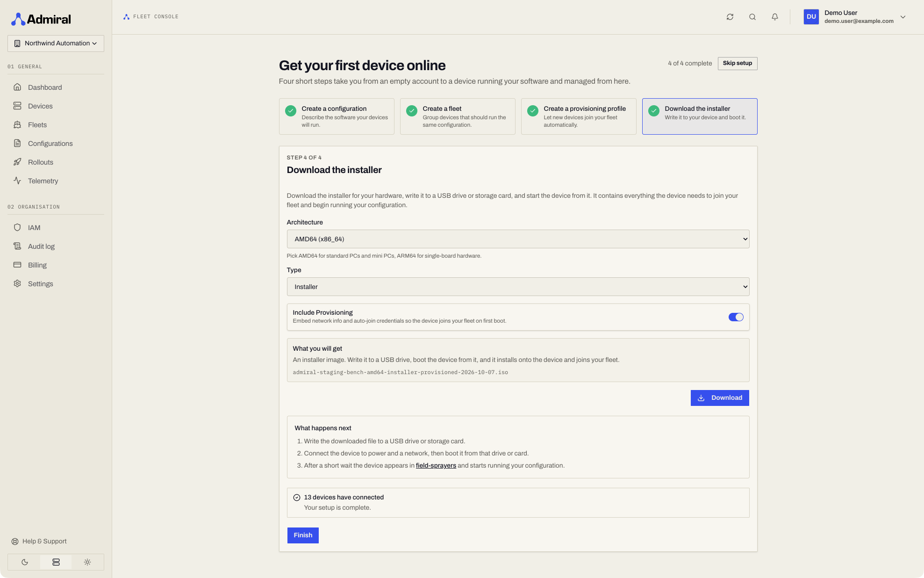The height and width of the screenshot is (578, 924).
Task: Click the DU user avatar
Action: (811, 17)
